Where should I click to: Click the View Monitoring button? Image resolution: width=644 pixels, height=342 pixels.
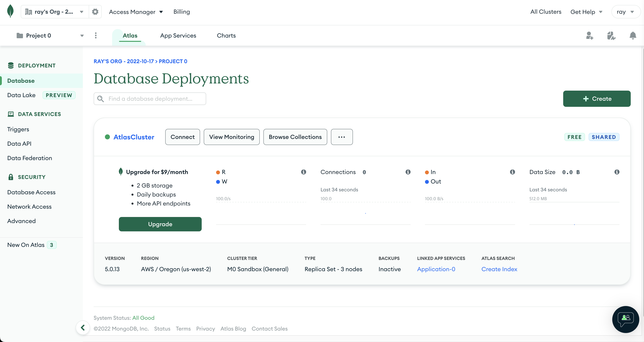point(231,137)
